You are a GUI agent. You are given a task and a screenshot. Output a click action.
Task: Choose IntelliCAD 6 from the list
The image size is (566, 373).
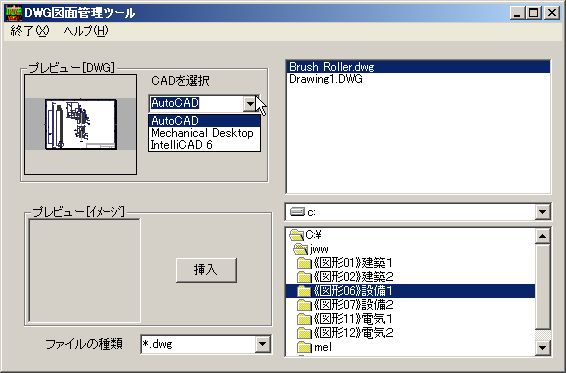(x=204, y=145)
